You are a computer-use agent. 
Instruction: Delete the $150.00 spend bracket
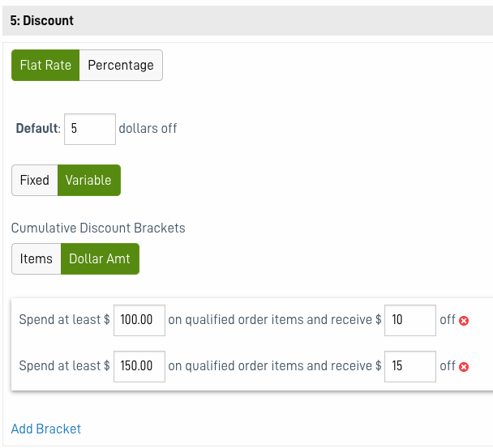pyautogui.click(x=464, y=367)
